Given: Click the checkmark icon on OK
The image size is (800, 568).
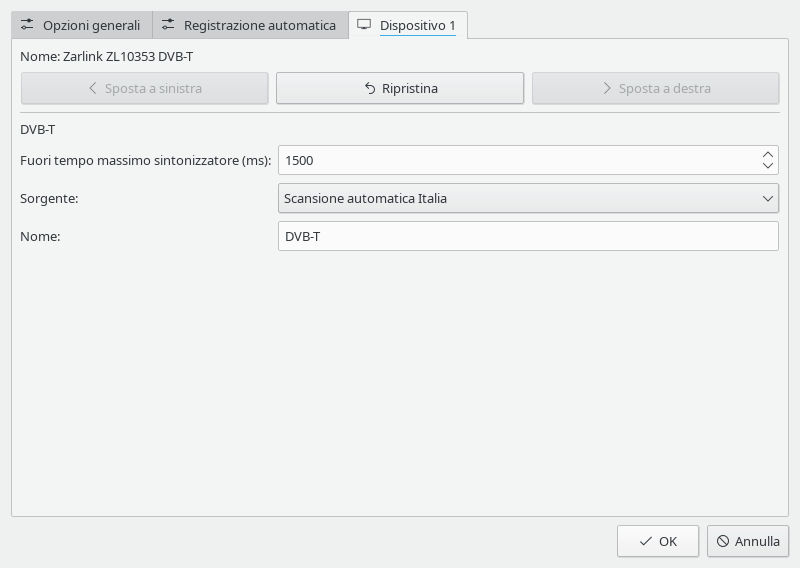Looking at the screenshot, I should coord(645,541).
